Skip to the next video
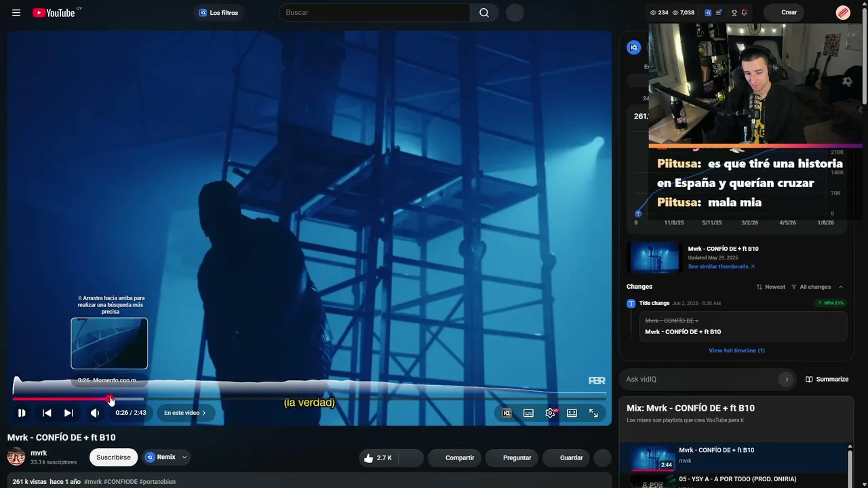The image size is (868, 488). 68,413
